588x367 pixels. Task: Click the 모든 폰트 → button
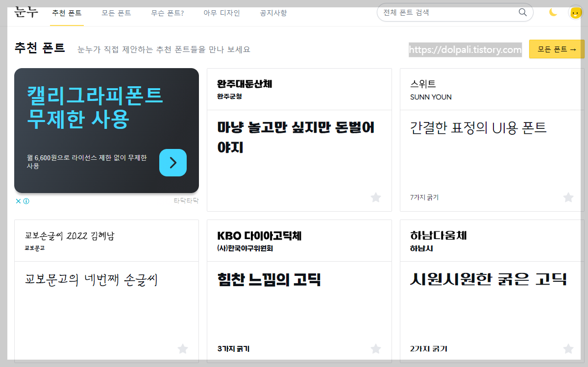(556, 49)
